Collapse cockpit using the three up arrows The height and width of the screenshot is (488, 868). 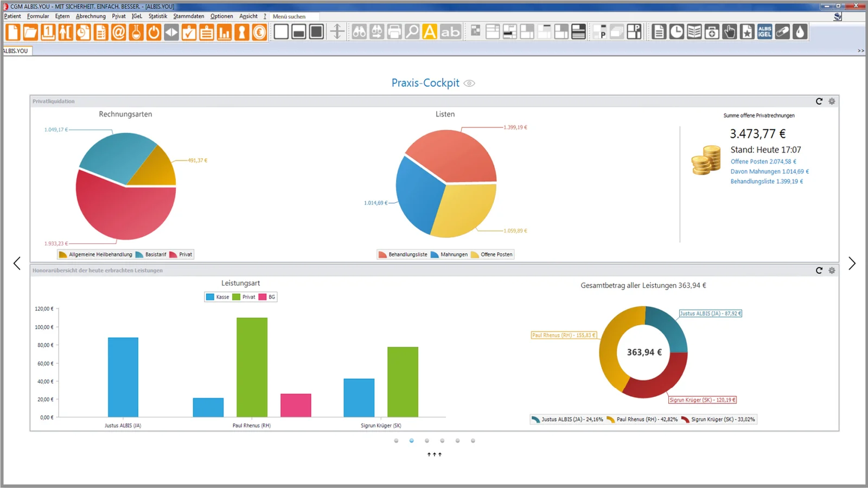(x=434, y=455)
